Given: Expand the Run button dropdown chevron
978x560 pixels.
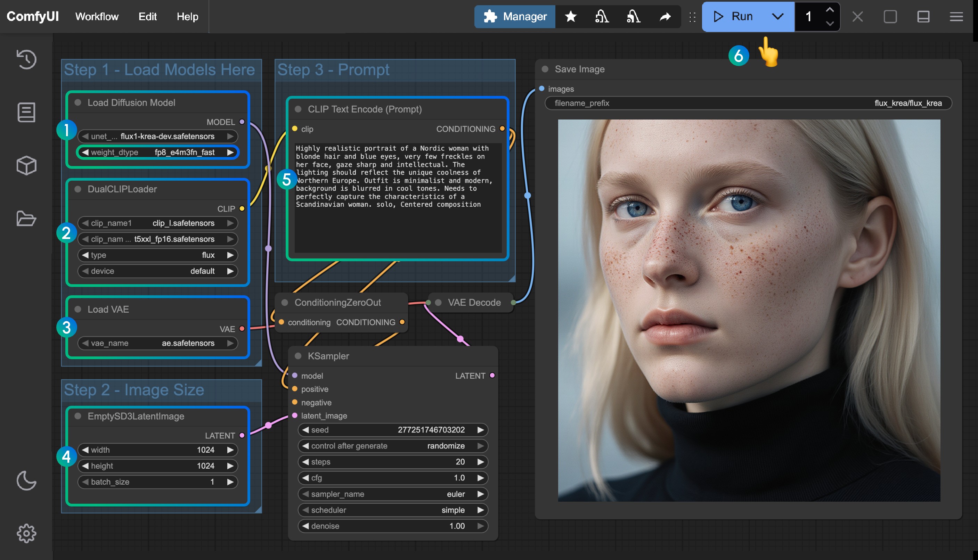Looking at the screenshot, I should point(777,16).
